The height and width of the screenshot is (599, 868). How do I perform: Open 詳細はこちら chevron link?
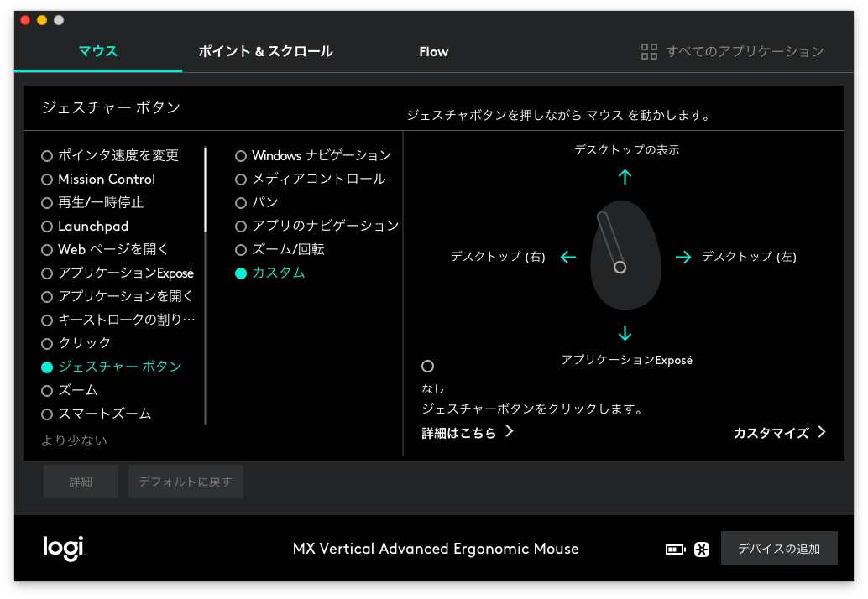coord(468,433)
